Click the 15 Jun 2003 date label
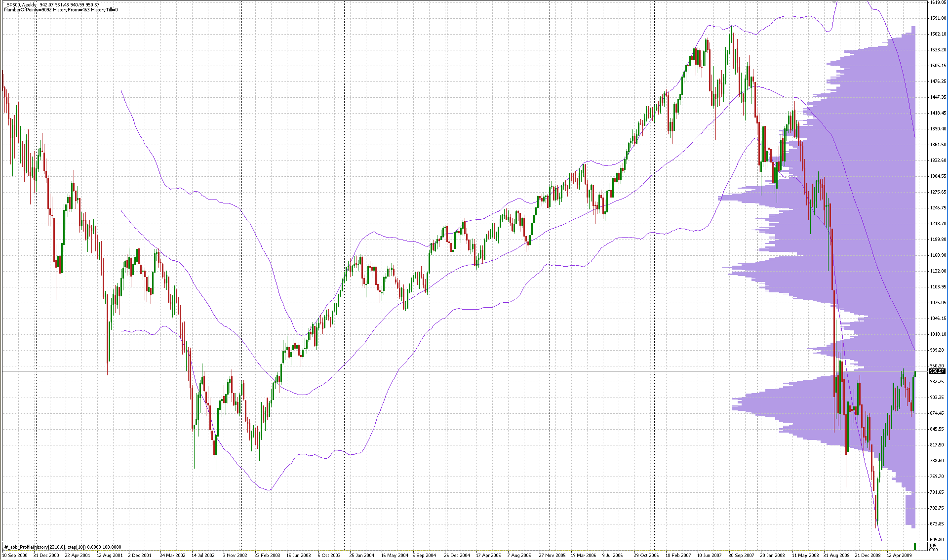The image size is (948, 560). pyautogui.click(x=299, y=555)
